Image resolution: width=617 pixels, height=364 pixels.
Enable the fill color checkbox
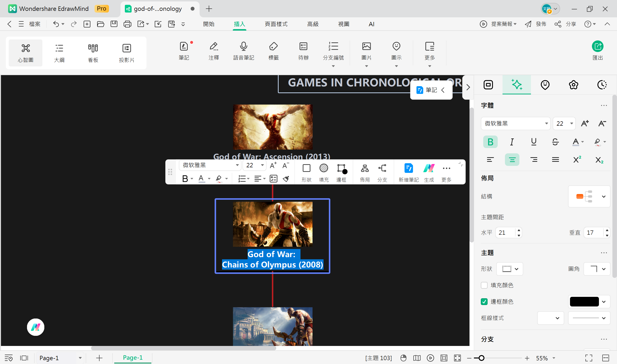[x=484, y=285]
